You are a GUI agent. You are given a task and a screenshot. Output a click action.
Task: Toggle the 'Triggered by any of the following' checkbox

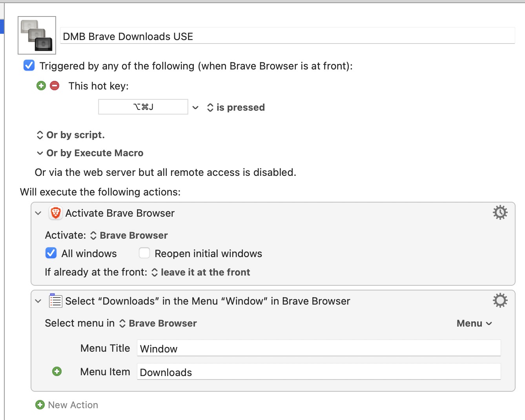click(29, 66)
